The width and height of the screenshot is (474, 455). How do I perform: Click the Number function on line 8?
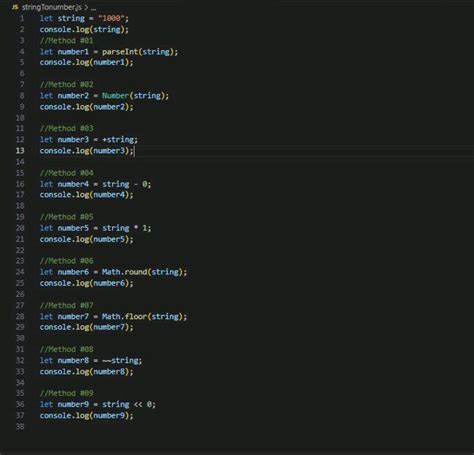(x=115, y=96)
